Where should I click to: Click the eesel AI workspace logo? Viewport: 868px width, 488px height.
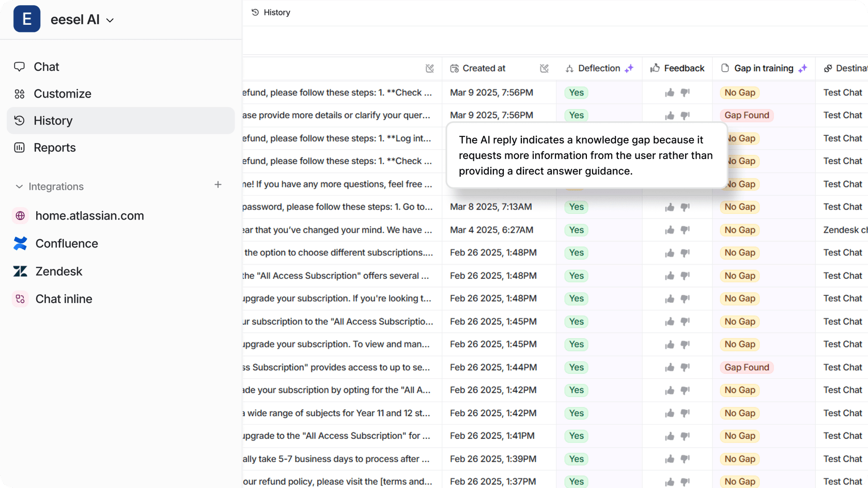click(x=27, y=19)
